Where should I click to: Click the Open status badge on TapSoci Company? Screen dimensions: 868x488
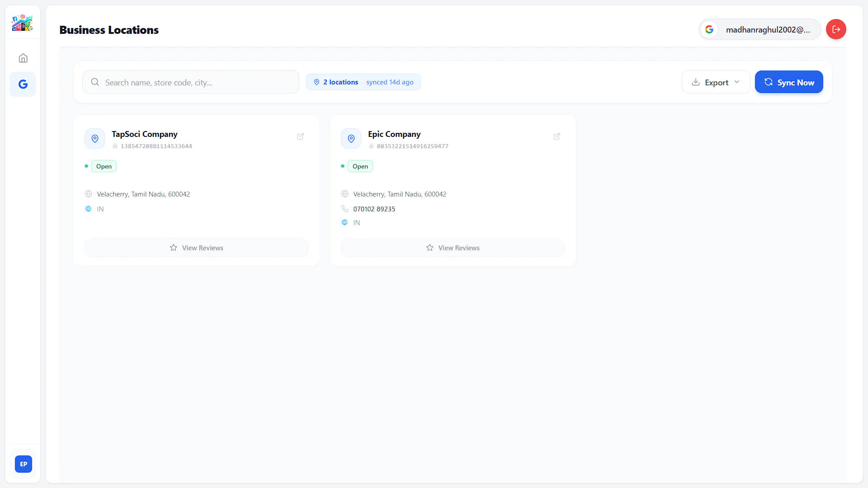[104, 166]
